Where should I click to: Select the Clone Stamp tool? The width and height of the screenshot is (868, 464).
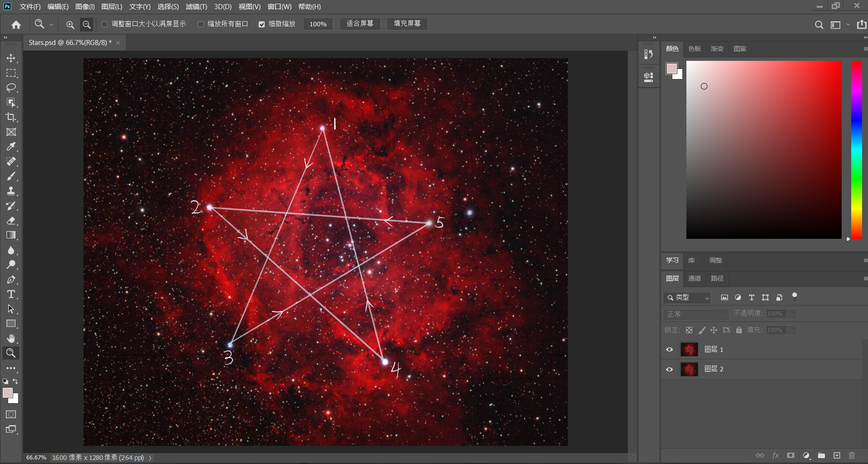click(x=11, y=191)
